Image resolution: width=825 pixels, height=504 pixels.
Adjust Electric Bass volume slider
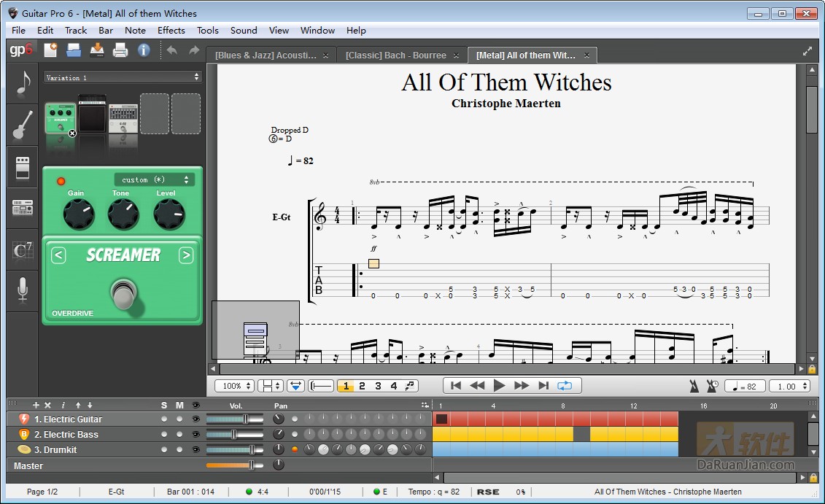tap(234, 435)
